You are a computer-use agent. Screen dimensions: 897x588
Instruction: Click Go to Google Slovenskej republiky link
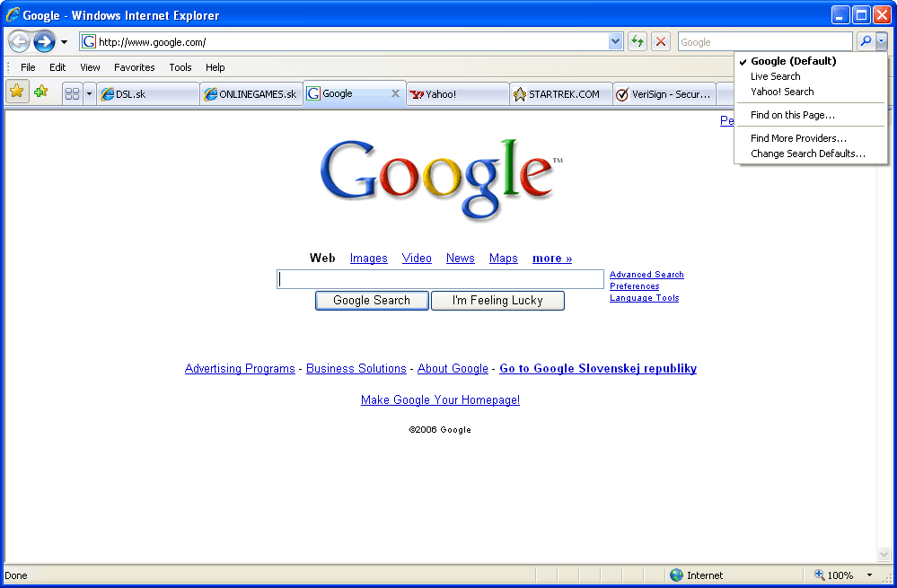pos(598,369)
